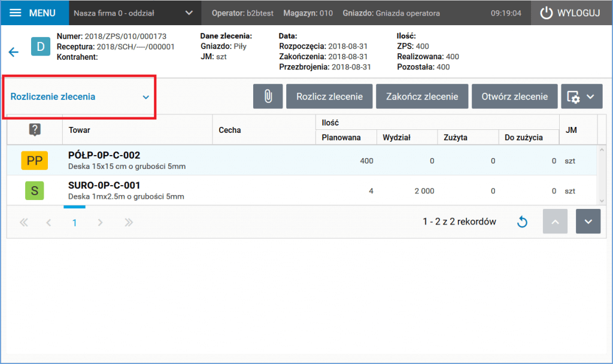Screen dimensions: 613x364
Task: Select page 1 in pagination
Action: pos(74,223)
